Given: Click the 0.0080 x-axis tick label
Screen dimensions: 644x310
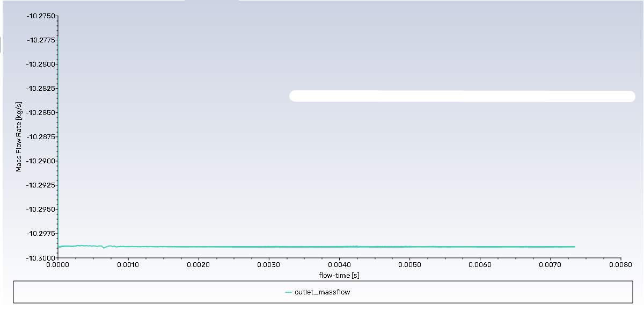Looking at the screenshot, I should pyautogui.click(x=620, y=265).
